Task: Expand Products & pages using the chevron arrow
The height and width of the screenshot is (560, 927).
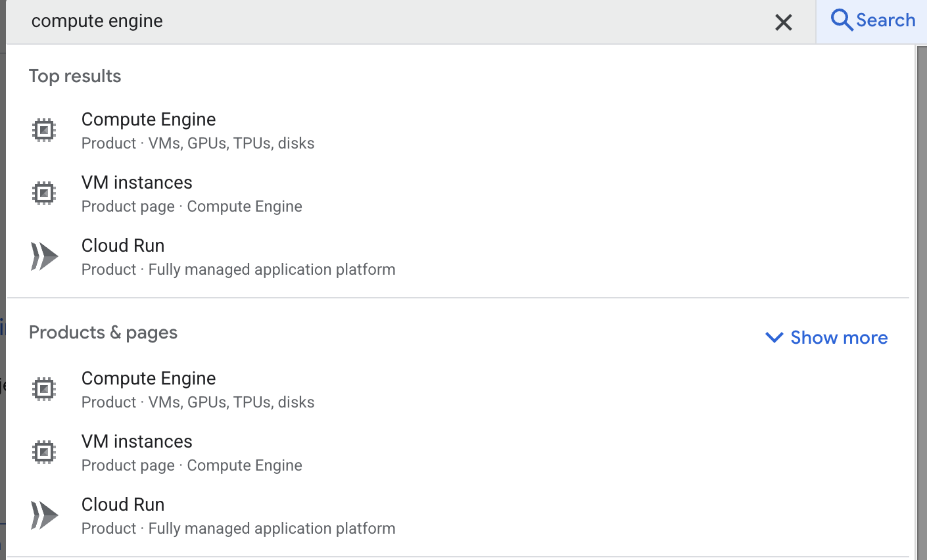Action: 774,338
